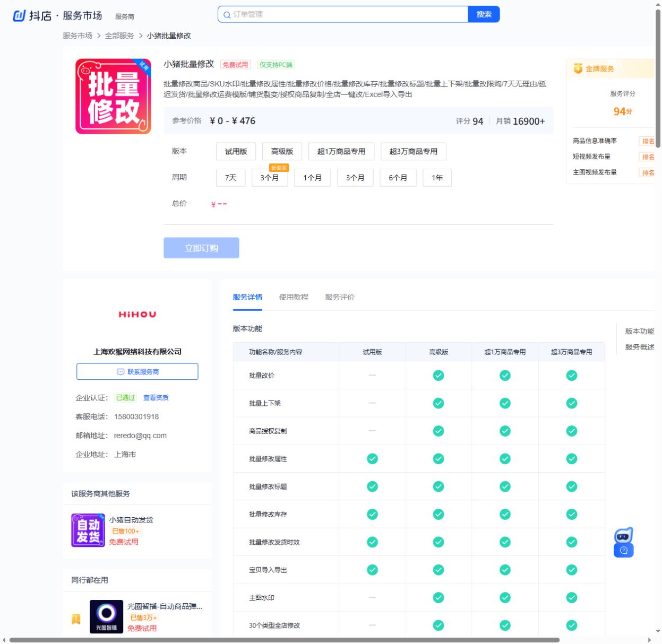Click the 批量修改 product image
Screen dimensions: 662x644
113,96
